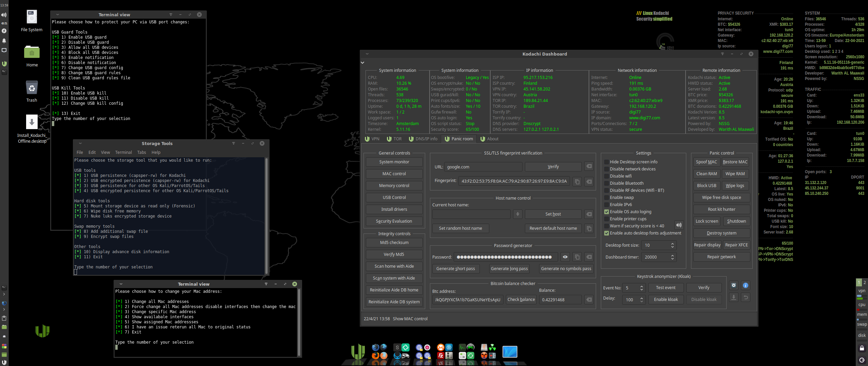
Task: Check Disable network devices
Action: [607, 169]
